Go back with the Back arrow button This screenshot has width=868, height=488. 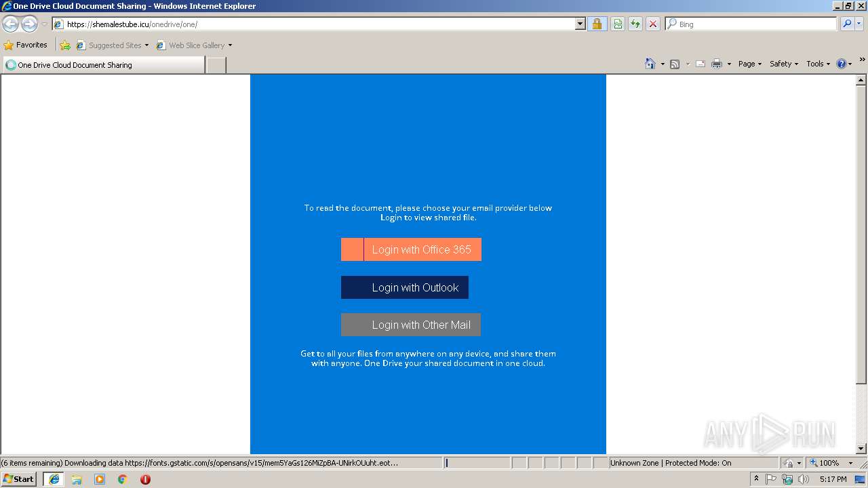click(11, 24)
